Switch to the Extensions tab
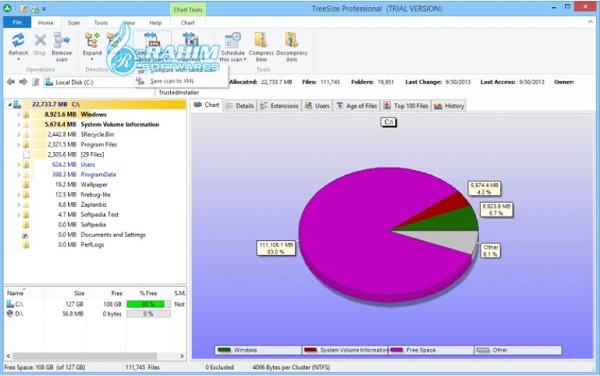 (279, 106)
